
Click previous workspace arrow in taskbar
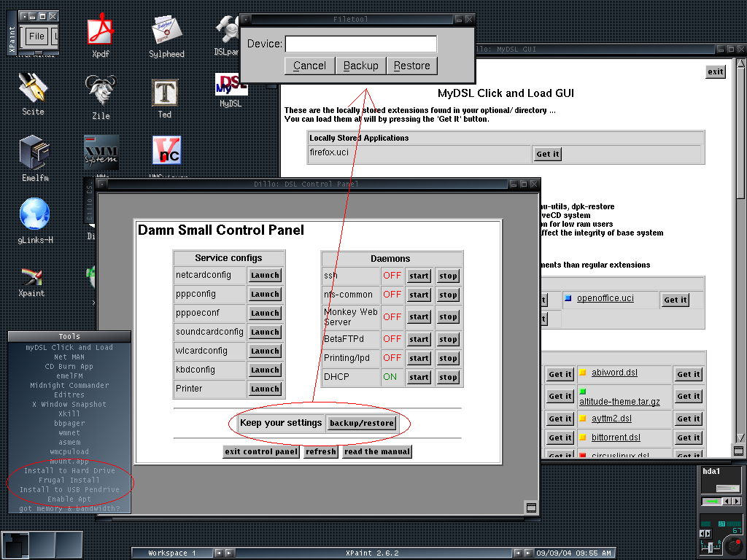tap(219, 553)
